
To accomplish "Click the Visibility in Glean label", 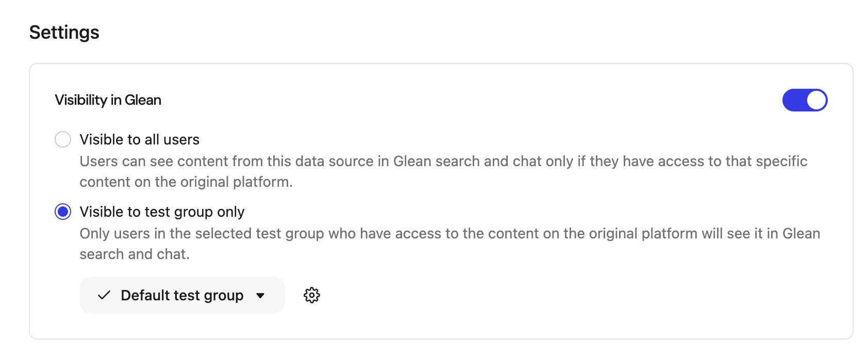I will 108,100.
